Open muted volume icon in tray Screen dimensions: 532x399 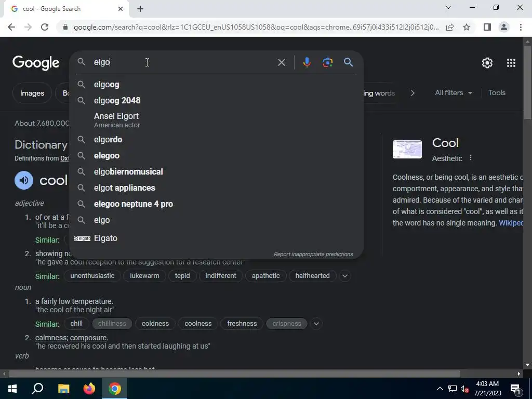(465, 389)
